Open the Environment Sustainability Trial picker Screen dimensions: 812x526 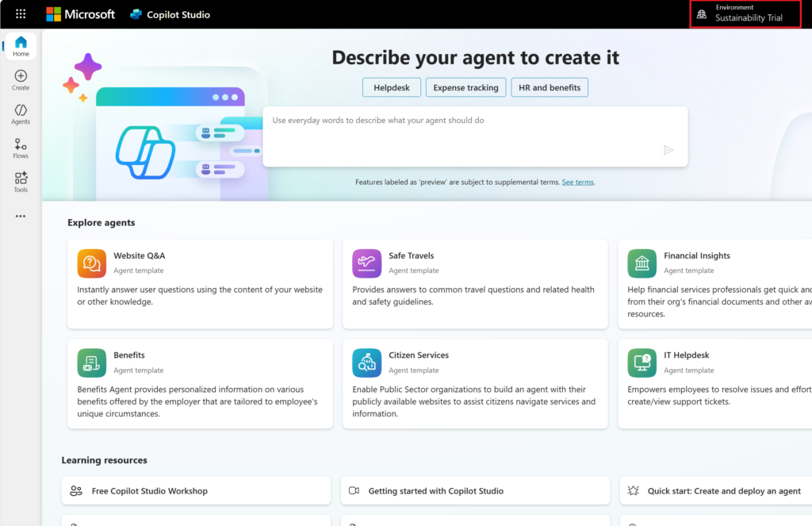coord(745,14)
